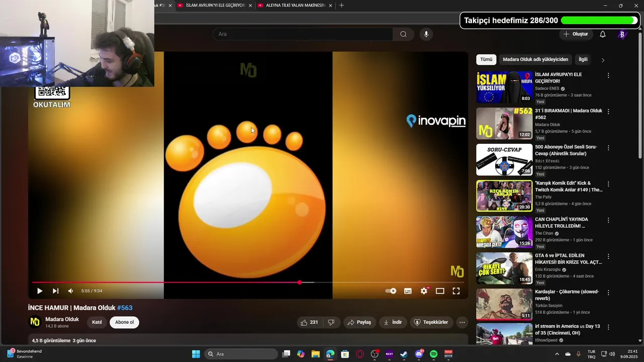644x362 pixels.
Task: Click the taskbar Ara search box
Action: (x=241, y=354)
